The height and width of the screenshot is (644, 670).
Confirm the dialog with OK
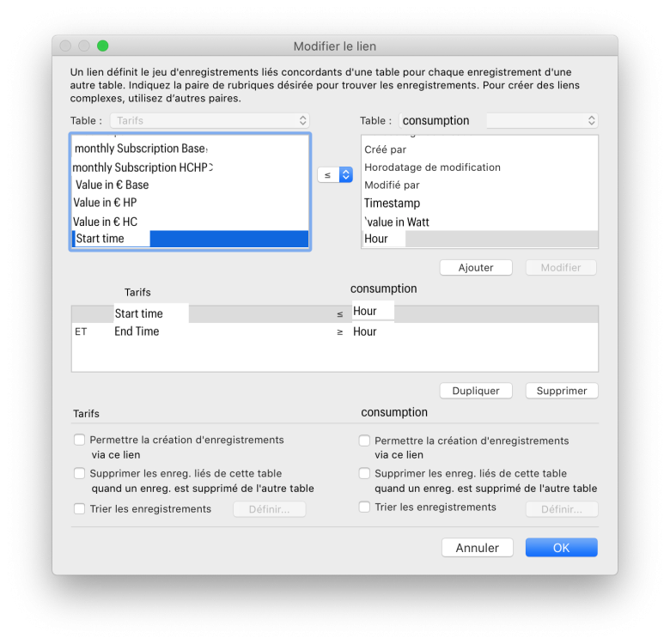click(561, 548)
